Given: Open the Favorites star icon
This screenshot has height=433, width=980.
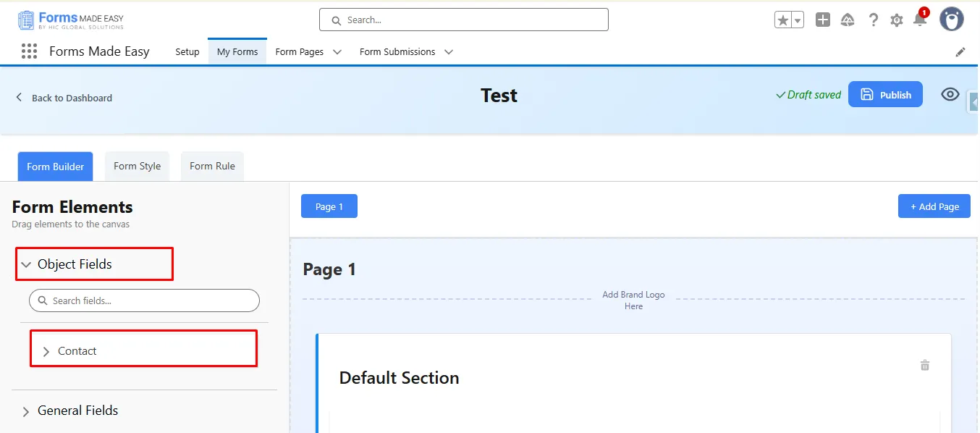Looking at the screenshot, I should [x=782, y=20].
